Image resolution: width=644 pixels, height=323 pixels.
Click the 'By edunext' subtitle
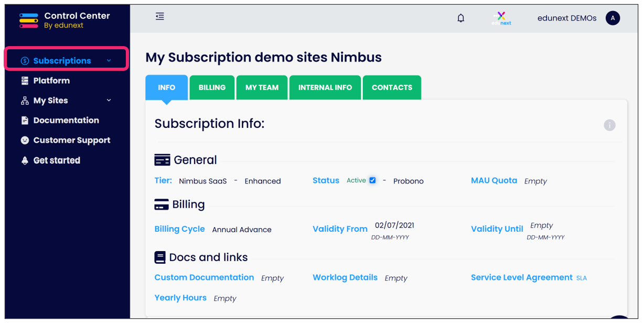[x=63, y=26]
